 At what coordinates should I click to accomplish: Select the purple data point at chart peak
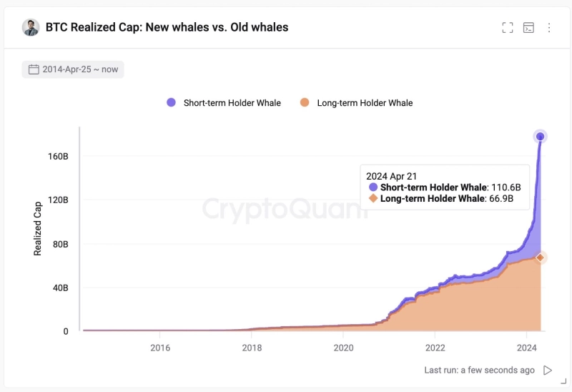click(x=541, y=137)
